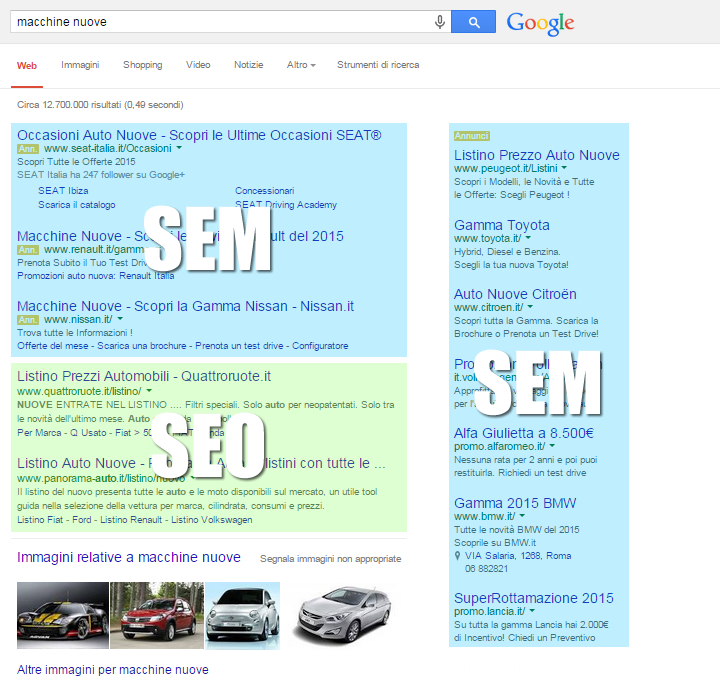Open the Notizie tab
The width and height of the screenshot is (720, 683).
click(x=248, y=65)
